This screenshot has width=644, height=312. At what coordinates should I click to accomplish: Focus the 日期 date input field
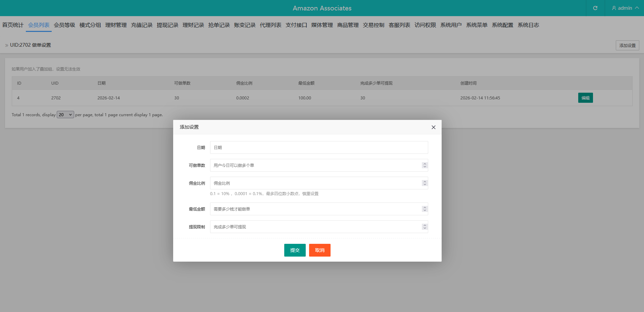(x=318, y=147)
